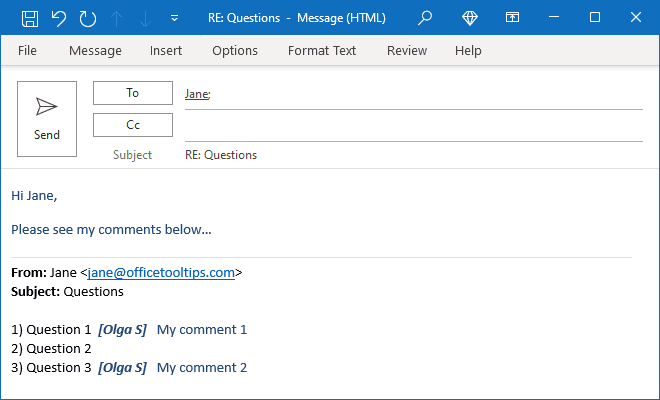660x400 pixels.
Task: Click the [Olga S] tag before My comment 1
Action: click(x=122, y=329)
